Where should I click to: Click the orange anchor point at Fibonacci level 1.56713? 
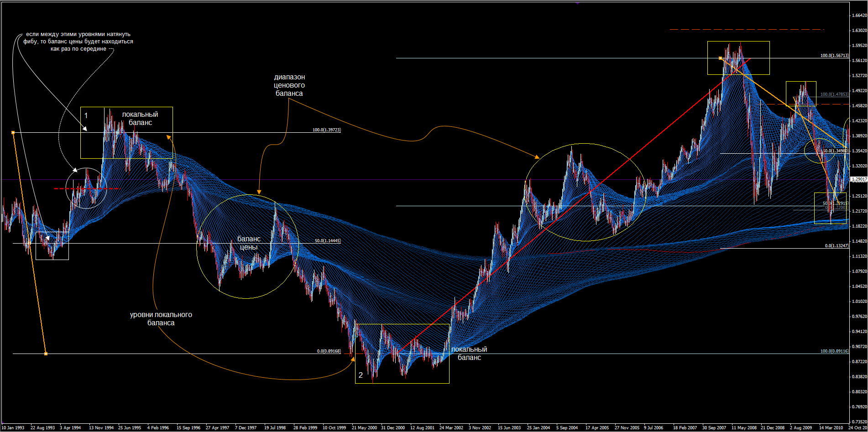pos(720,58)
